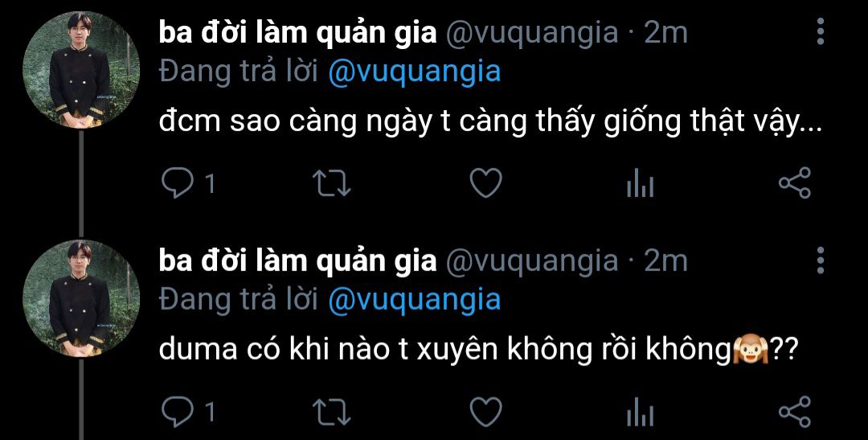
Task: Open profile picture on second tweet
Action: pos(81,298)
